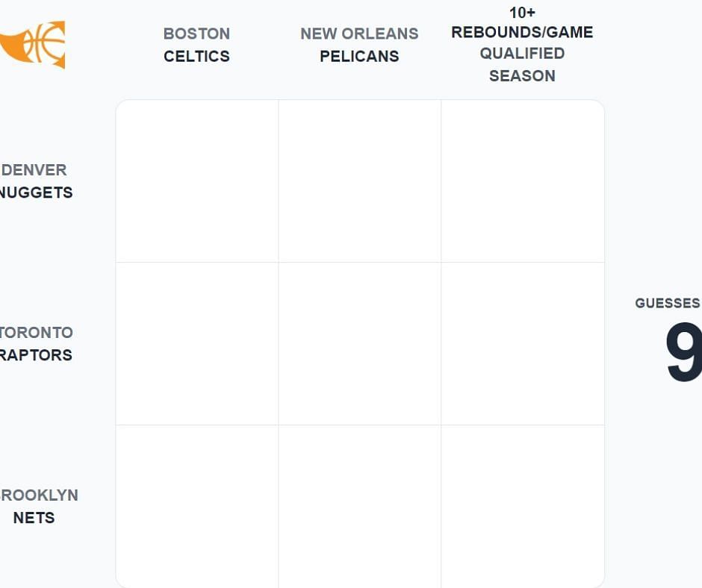Open the Nuggets 10+ rebounds cell
702x588 pixels.
click(x=523, y=181)
